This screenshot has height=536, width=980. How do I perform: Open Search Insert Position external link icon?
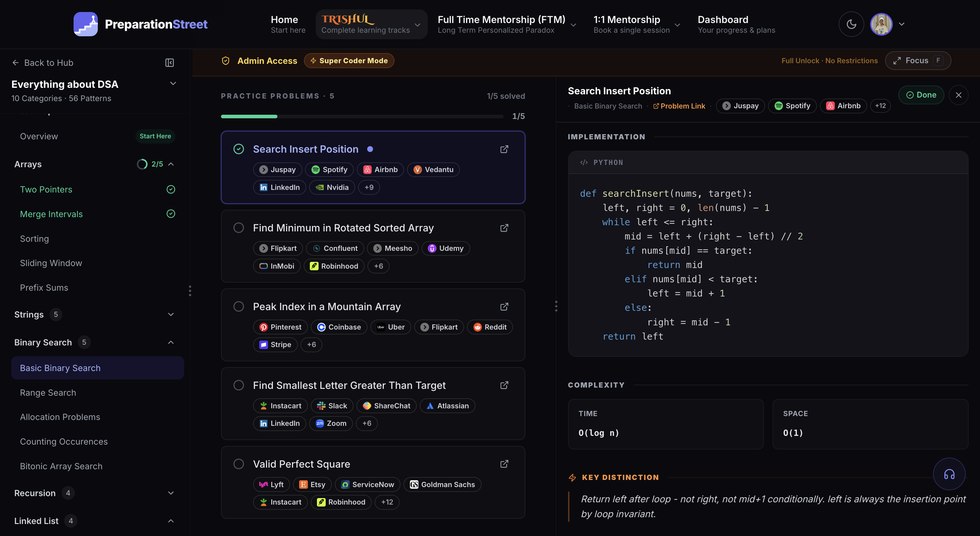click(504, 149)
